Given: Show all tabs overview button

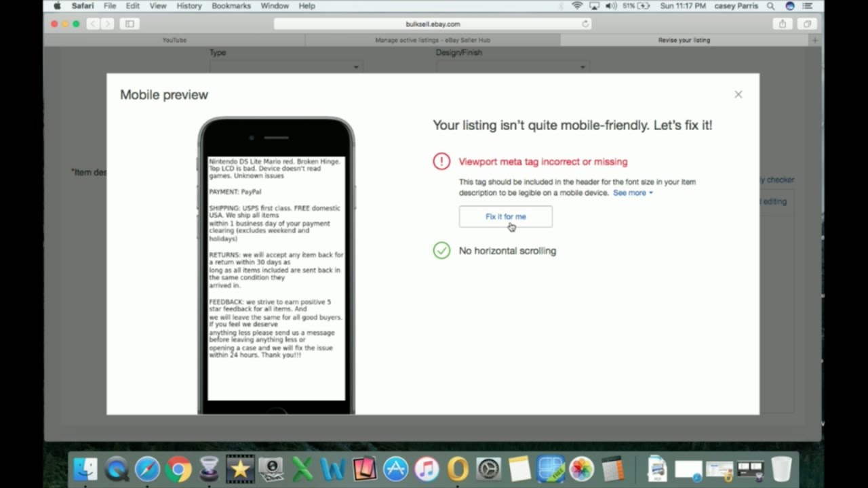Looking at the screenshot, I should [807, 24].
